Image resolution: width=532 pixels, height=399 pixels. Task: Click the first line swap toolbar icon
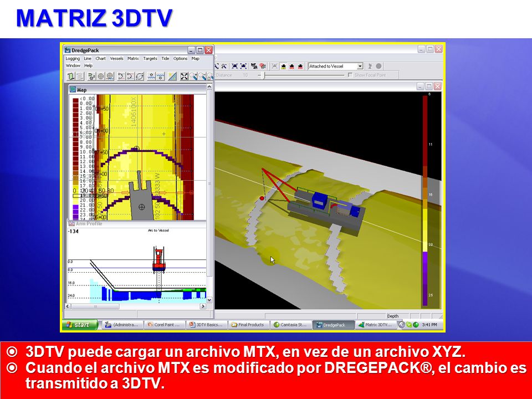tap(121, 76)
